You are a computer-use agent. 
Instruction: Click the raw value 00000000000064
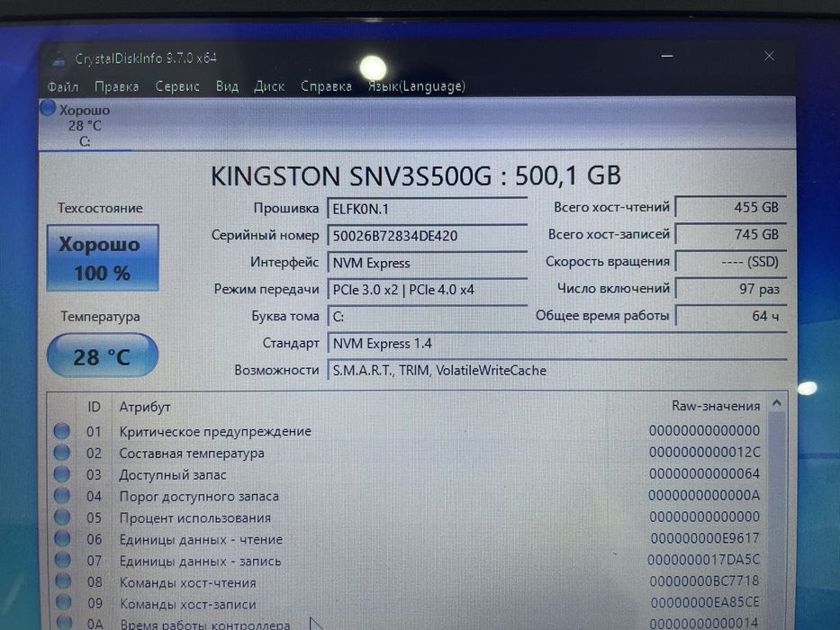pyautogui.click(x=704, y=473)
